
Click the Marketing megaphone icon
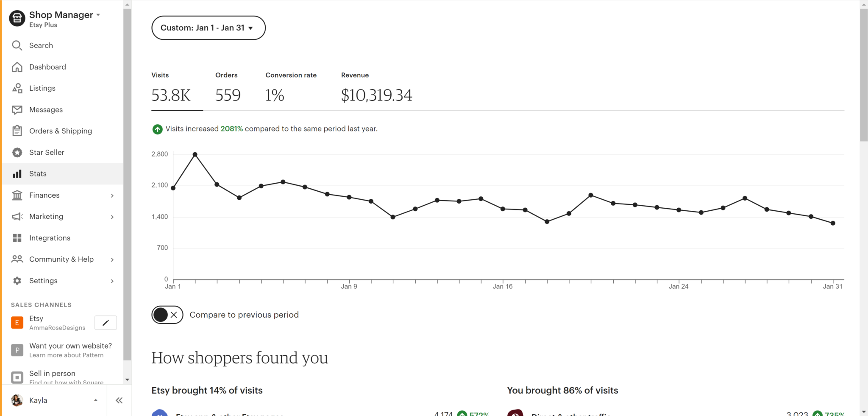coord(17,216)
